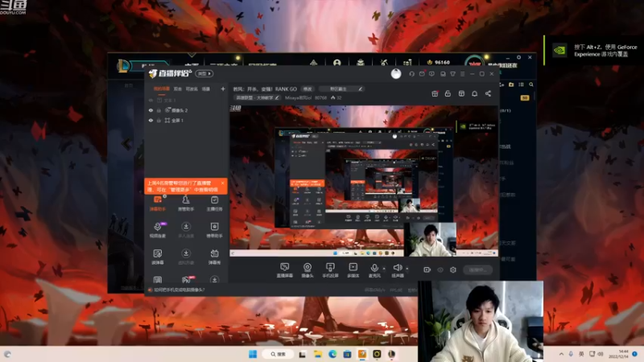Open the search icon in League client

[531, 84]
